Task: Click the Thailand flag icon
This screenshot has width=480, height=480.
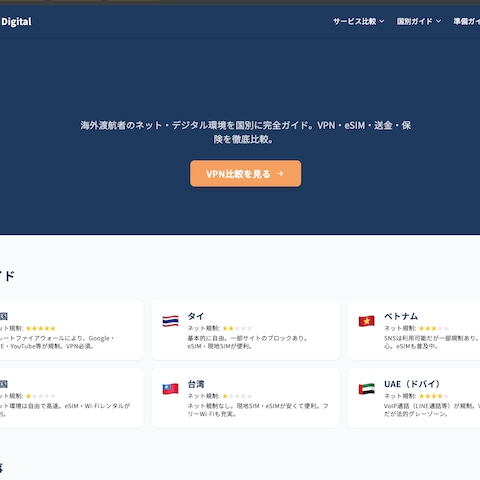Action: click(170, 321)
